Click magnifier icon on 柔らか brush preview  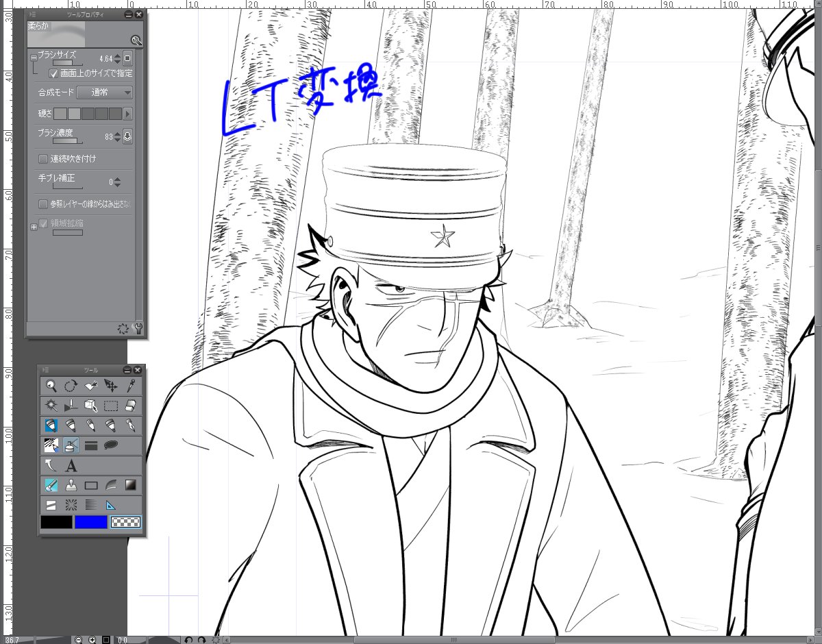tap(136, 40)
